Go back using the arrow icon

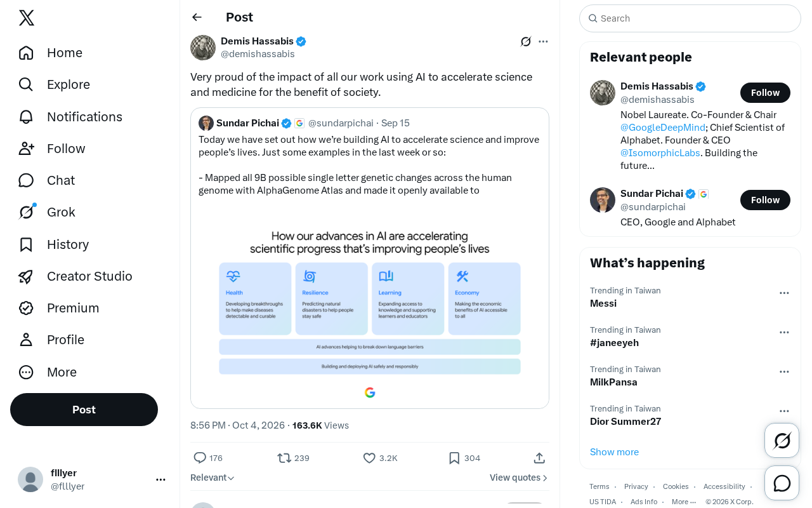point(197,17)
